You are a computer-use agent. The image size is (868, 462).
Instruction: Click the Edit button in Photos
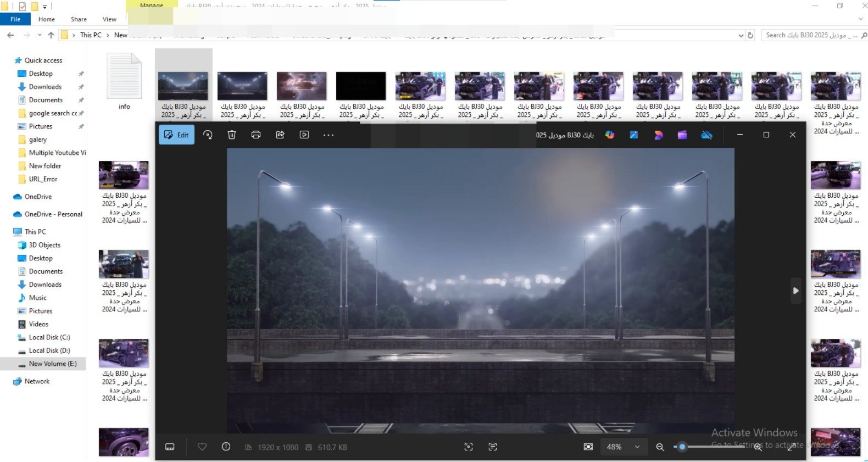[x=176, y=135]
